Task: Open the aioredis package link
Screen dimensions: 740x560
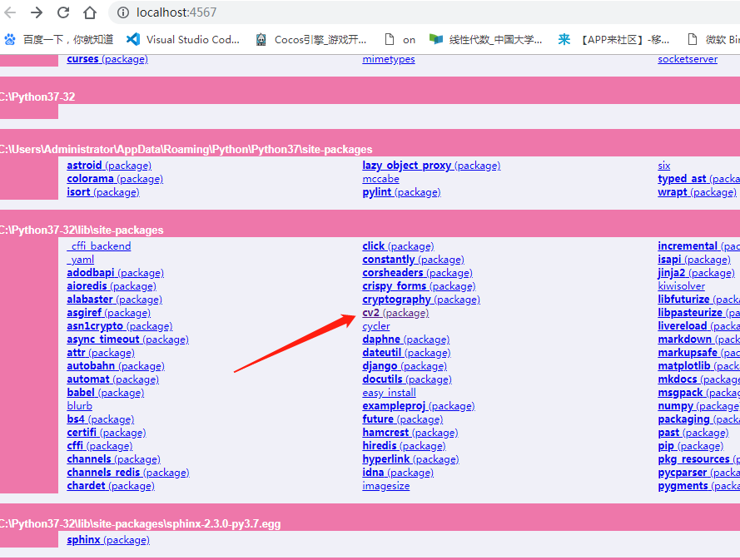Action: (112, 286)
